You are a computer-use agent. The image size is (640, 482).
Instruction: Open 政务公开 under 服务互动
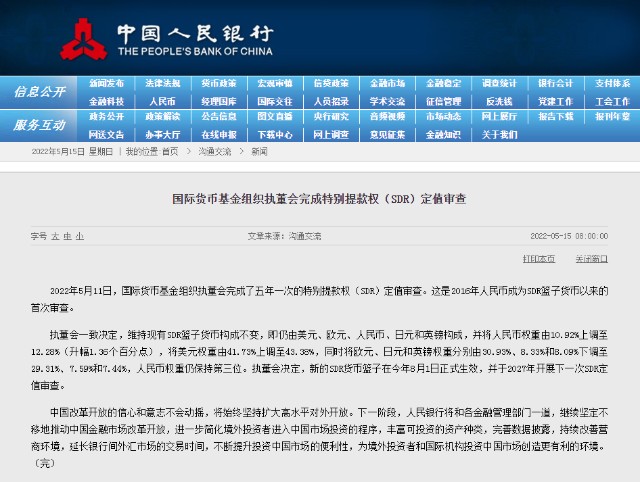[x=107, y=117]
